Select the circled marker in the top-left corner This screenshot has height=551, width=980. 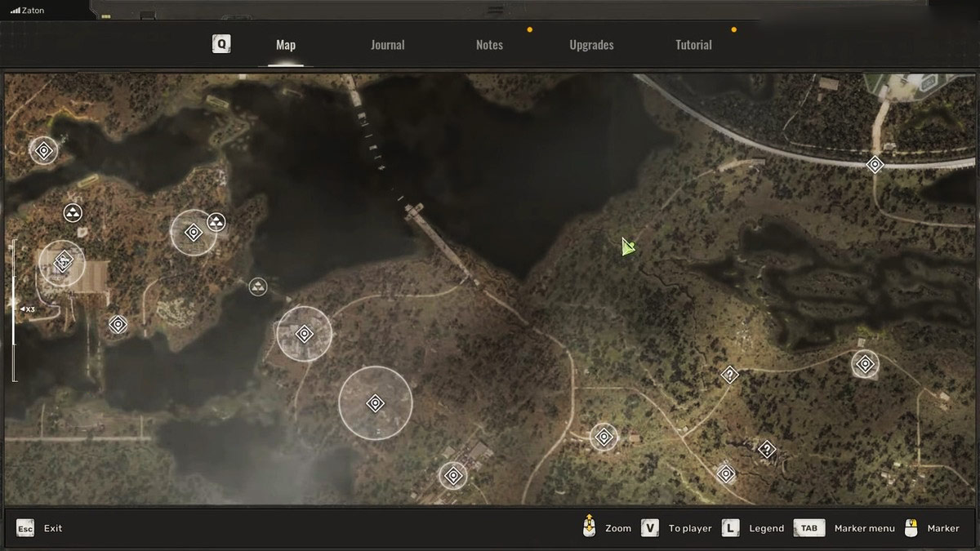pos(44,150)
